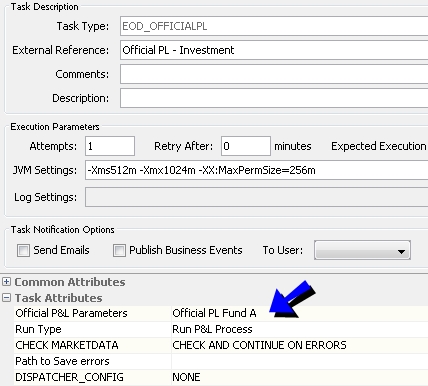
Task: Select the Official P&L Parameters row label
Action: point(71,313)
